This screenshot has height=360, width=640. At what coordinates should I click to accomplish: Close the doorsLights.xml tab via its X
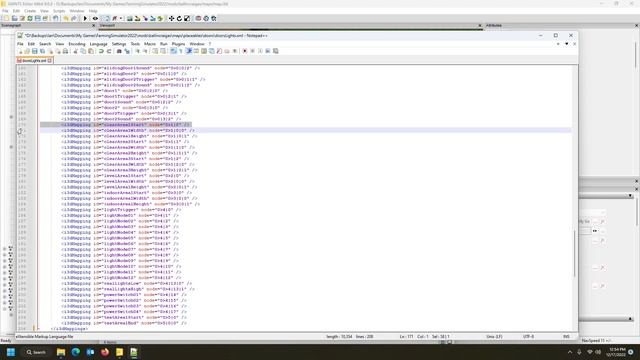tap(49, 60)
